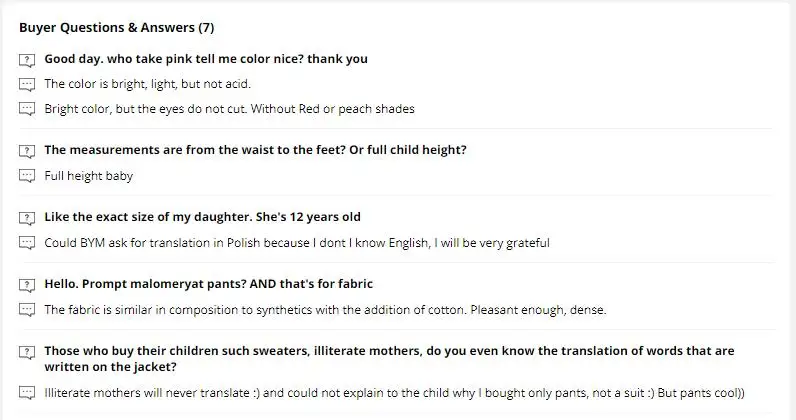Click question icon beside measurements question
This screenshot has height=420, width=796.
[27, 151]
